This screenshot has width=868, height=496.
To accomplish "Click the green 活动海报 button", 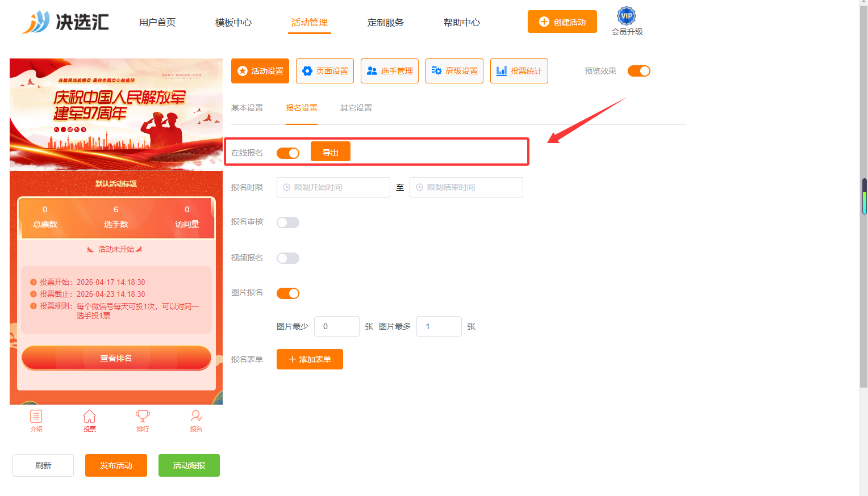I will pos(189,465).
